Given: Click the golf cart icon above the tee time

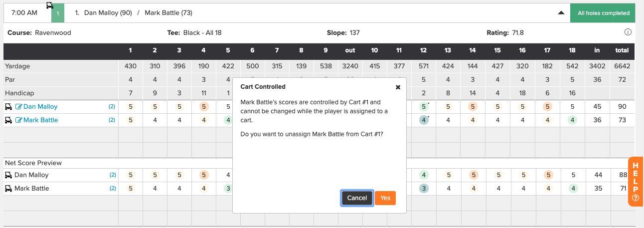Looking at the screenshot, I should coord(50,5).
